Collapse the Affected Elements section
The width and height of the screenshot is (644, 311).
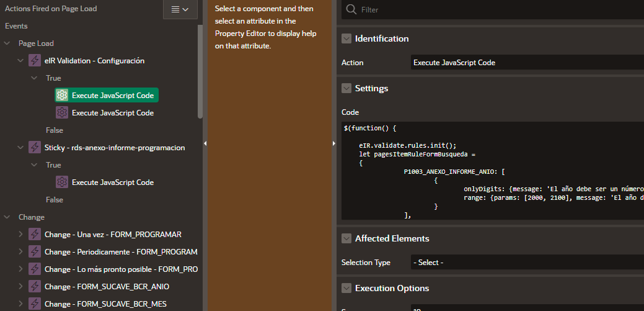[346, 238]
